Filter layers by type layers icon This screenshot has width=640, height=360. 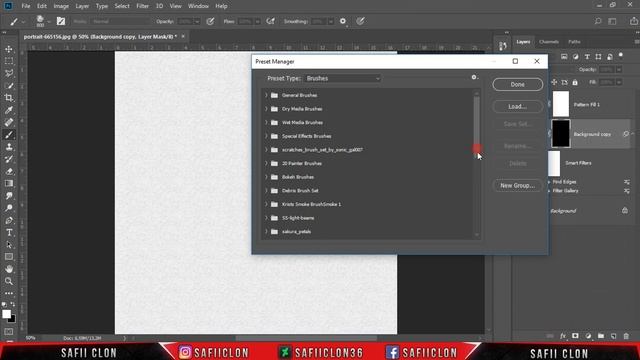point(587,57)
